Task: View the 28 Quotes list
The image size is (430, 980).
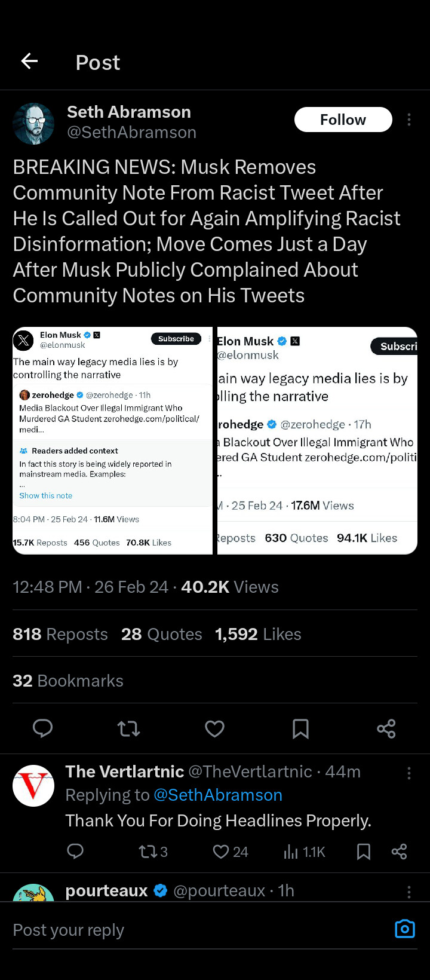Action: point(161,634)
